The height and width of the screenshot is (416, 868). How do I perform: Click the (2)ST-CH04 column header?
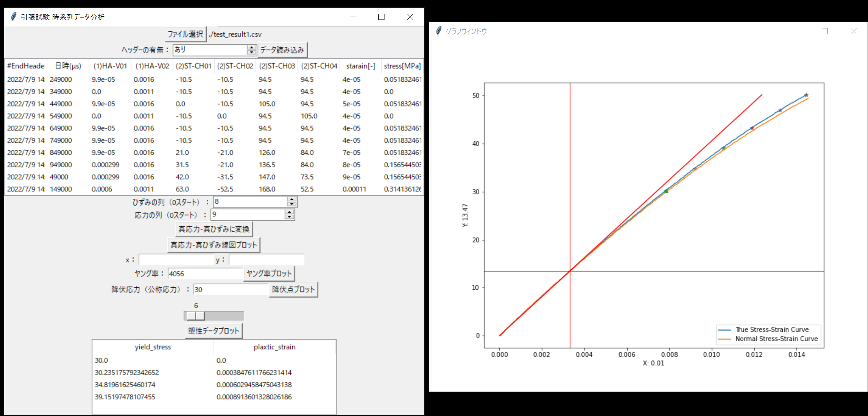(319, 66)
